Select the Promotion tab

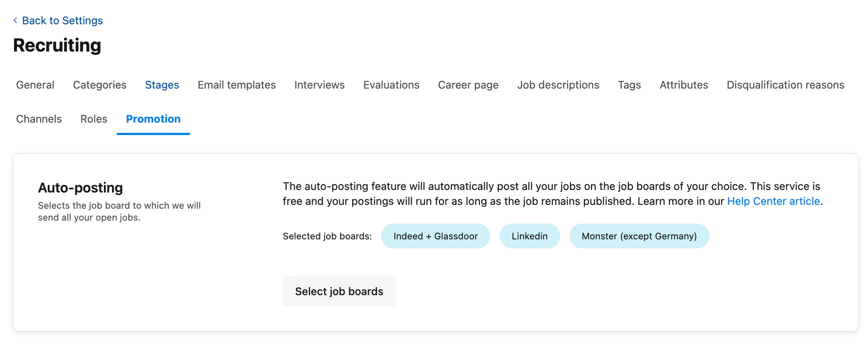[153, 119]
